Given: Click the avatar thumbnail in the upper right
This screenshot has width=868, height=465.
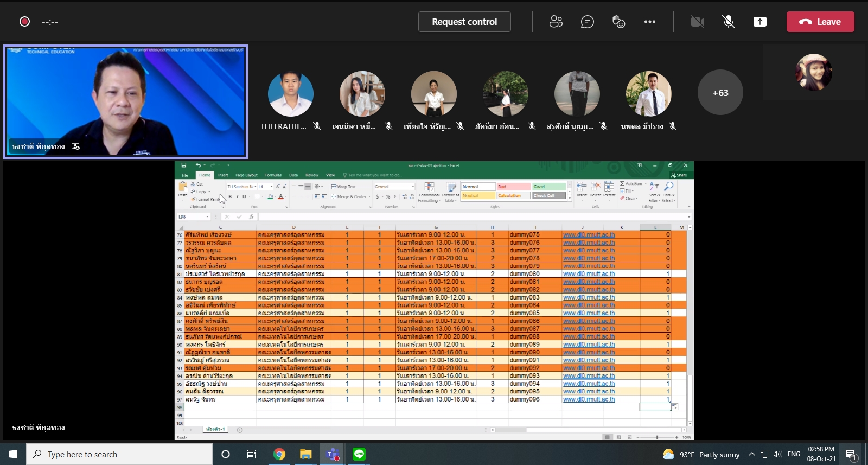Looking at the screenshot, I should [814, 72].
